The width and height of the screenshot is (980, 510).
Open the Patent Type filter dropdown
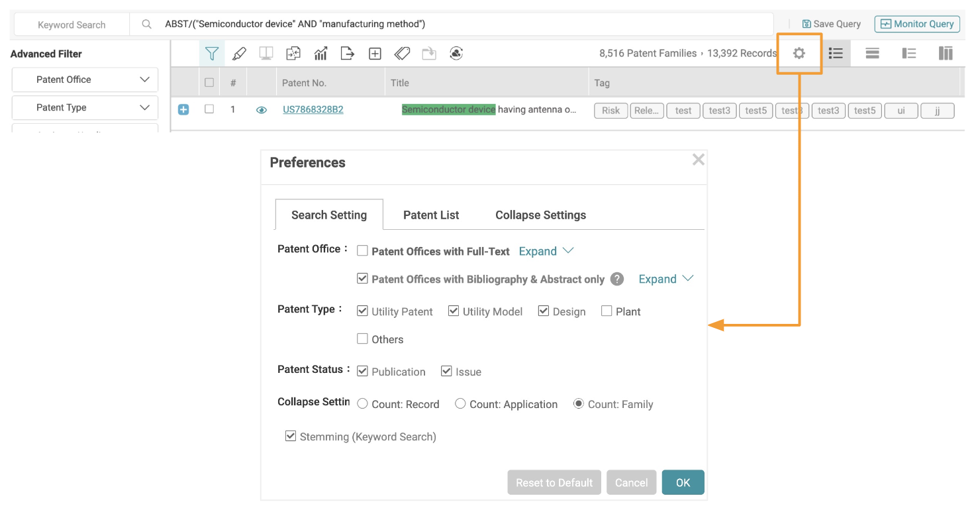coord(85,107)
